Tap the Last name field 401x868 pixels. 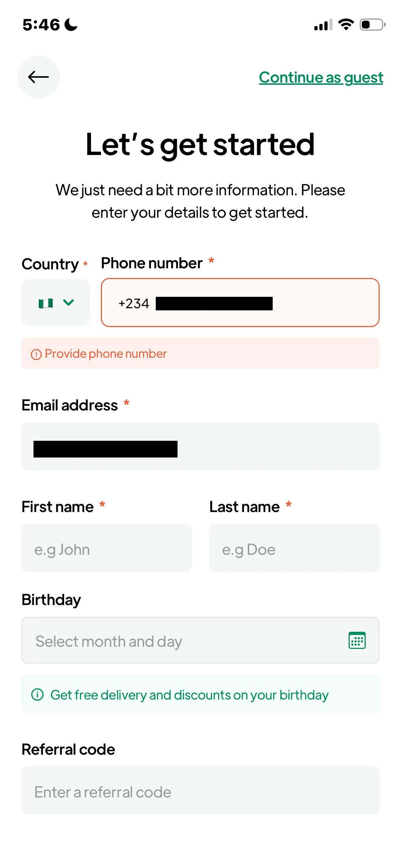pyautogui.click(x=294, y=548)
